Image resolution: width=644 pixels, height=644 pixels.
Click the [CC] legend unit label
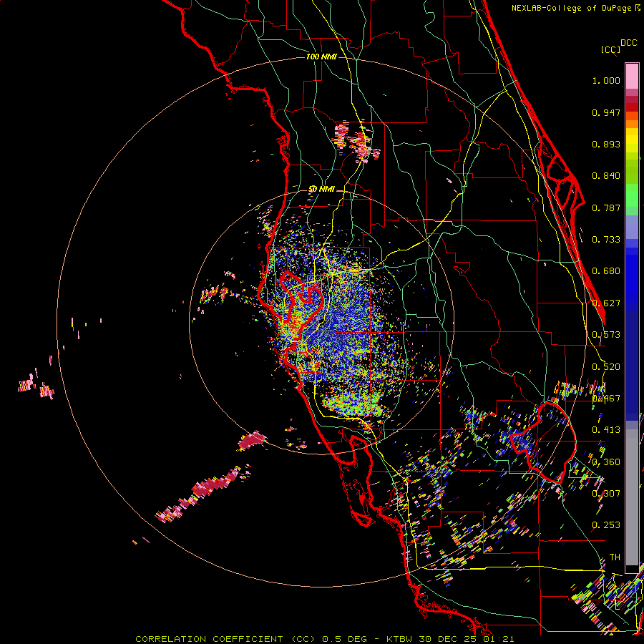pyautogui.click(x=610, y=49)
